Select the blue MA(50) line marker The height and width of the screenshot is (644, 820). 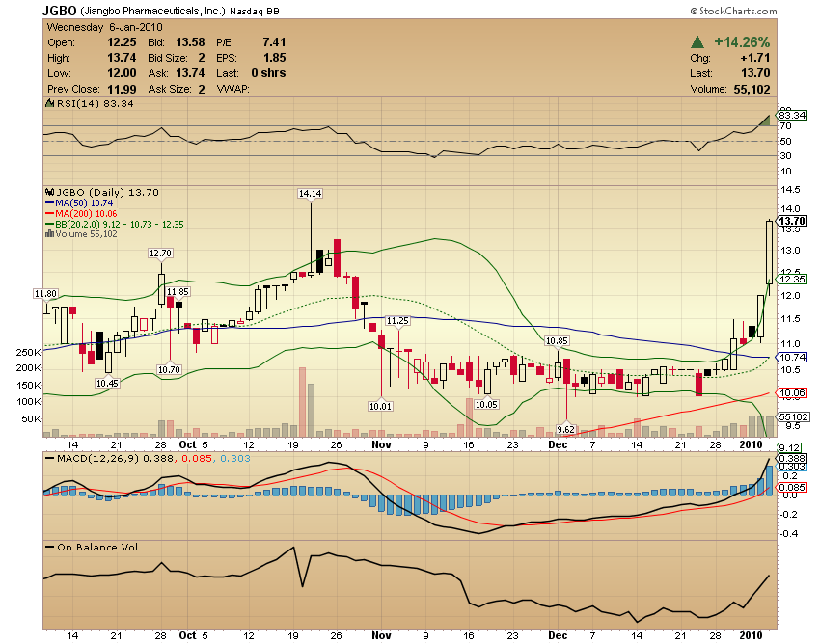click(48, 203)
